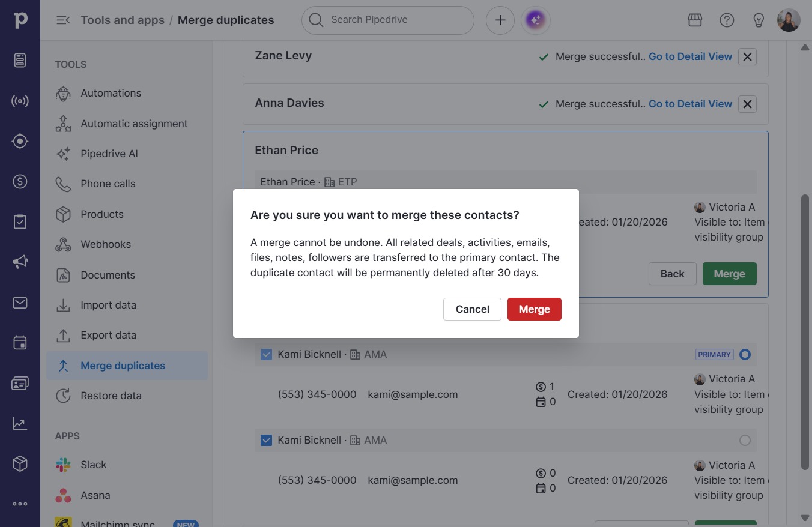Open the envelope mail icon in the rail

20,303
